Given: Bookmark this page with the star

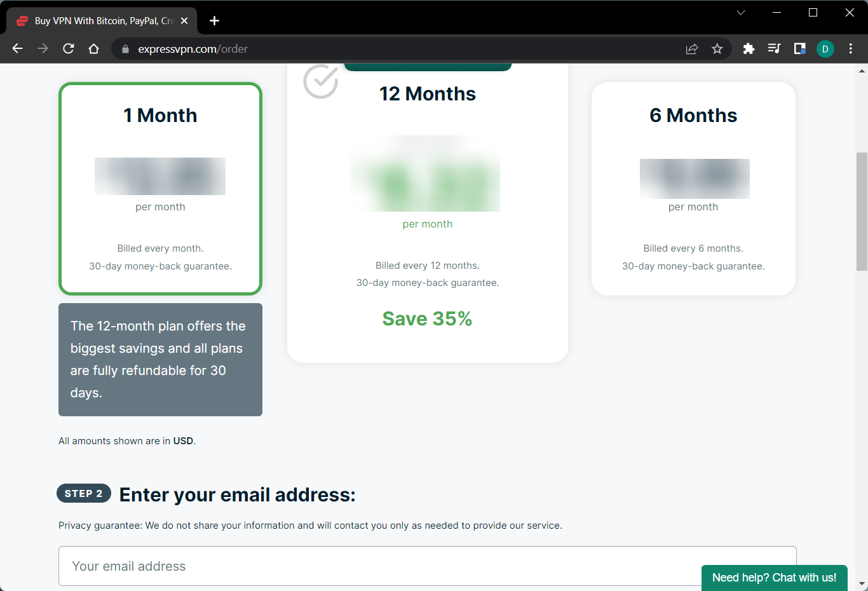Looking at the screenshot, I should point(717,48).
